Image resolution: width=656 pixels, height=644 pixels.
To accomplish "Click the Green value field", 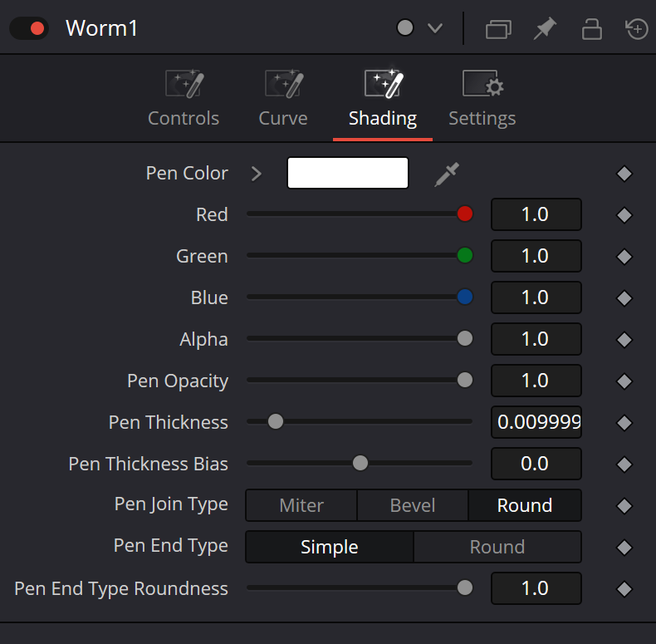I will 536,256.
